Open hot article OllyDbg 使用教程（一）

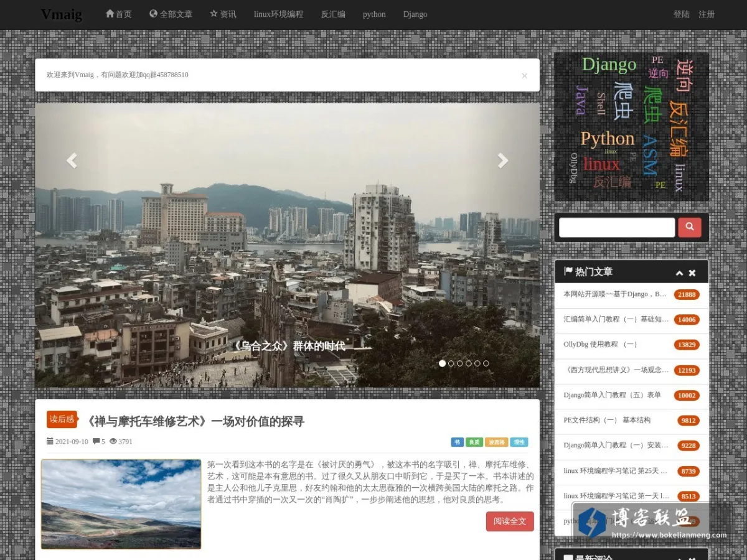[601, 345]
